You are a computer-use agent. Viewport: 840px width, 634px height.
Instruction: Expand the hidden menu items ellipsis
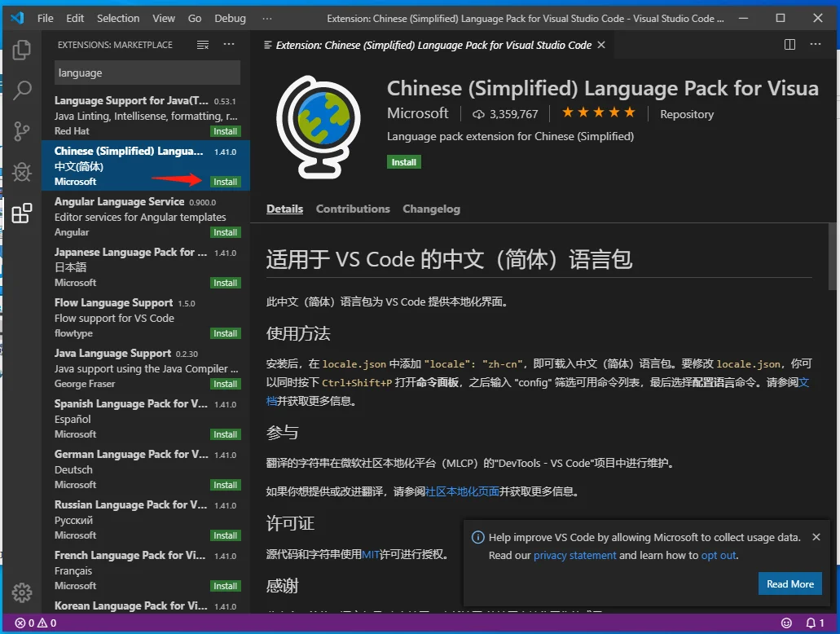[266, 18]
